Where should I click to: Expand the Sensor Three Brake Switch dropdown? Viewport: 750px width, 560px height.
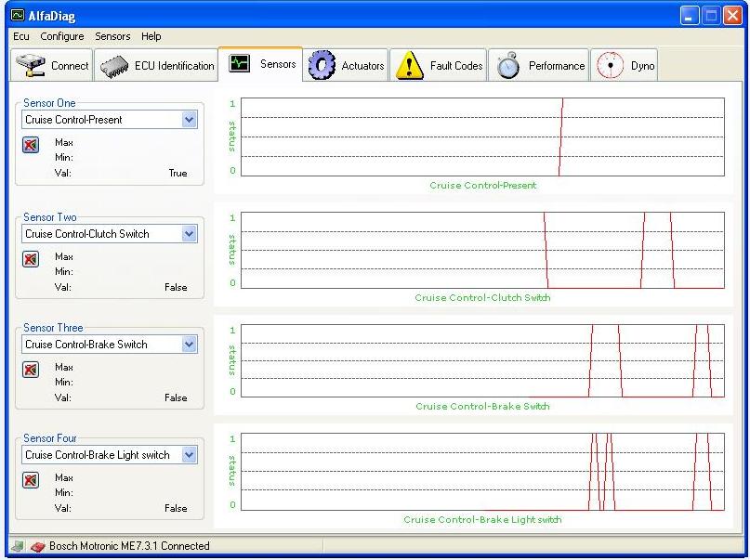(190, 345)
